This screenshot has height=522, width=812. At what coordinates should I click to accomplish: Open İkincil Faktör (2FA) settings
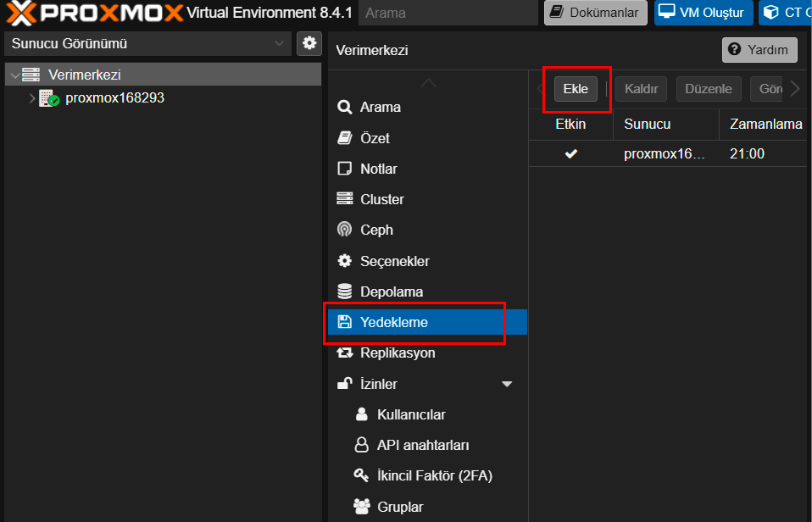434,475
